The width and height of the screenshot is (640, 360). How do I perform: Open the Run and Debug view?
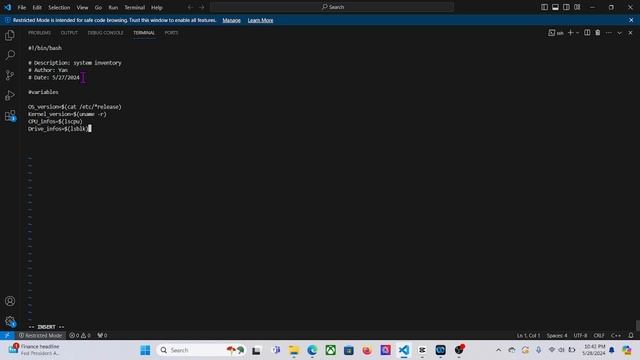pos(10,95)
